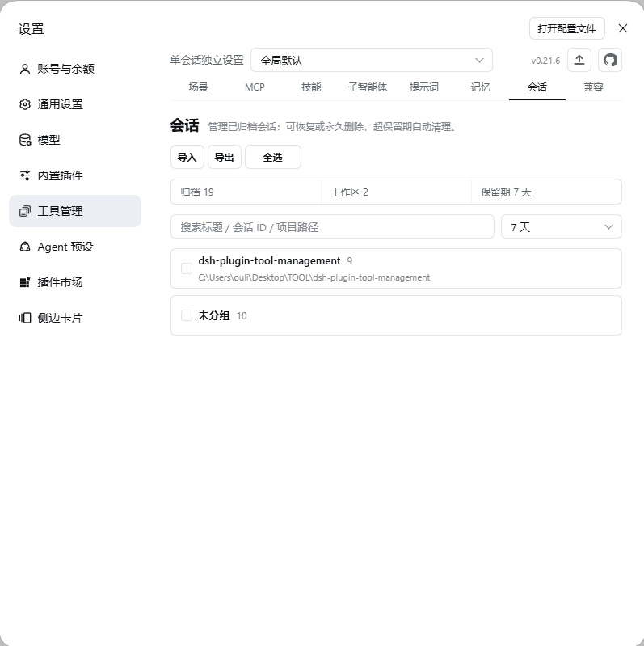The height and width of the screenshot is (646, 644).
Task: Open the 全局默认 session settings dropdown
Action: point(372,60)
